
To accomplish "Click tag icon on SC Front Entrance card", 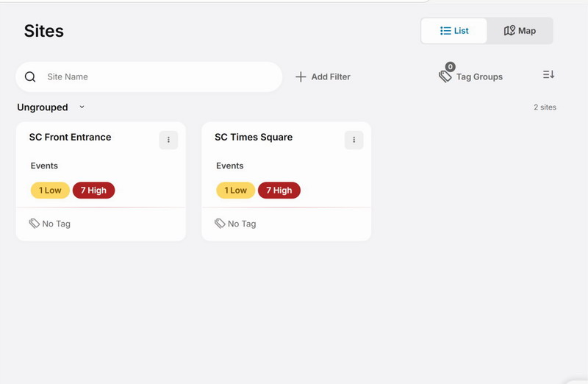I will [x=35, y=224].
